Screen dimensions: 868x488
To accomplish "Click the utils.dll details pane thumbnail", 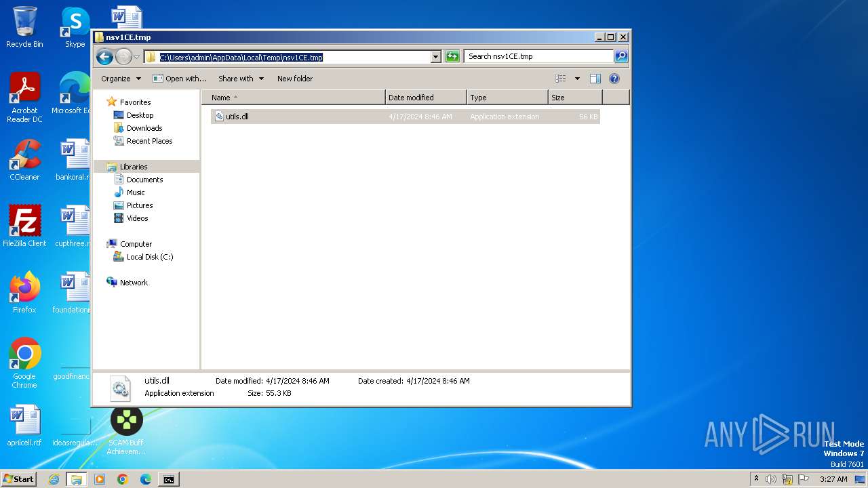I will tap(120, 388).
